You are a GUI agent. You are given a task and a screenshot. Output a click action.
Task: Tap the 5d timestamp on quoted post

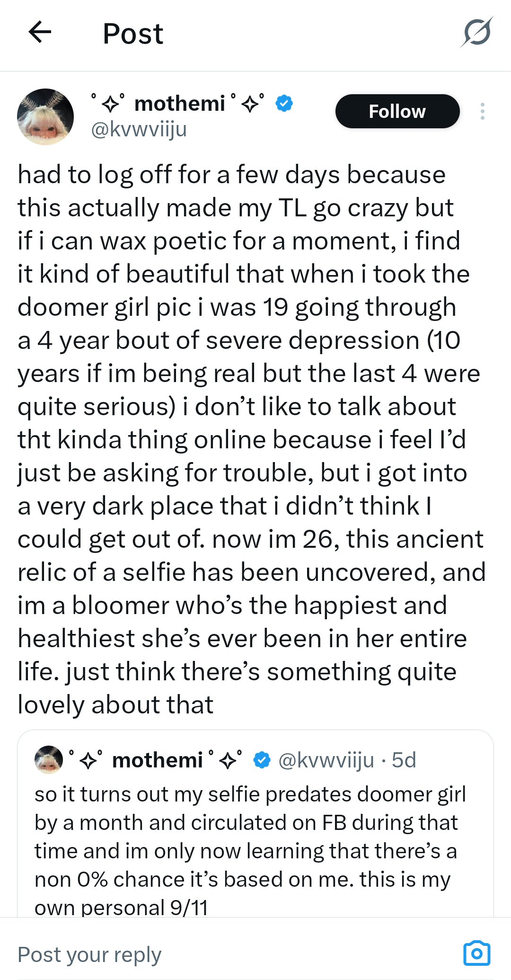click(404, 760)
